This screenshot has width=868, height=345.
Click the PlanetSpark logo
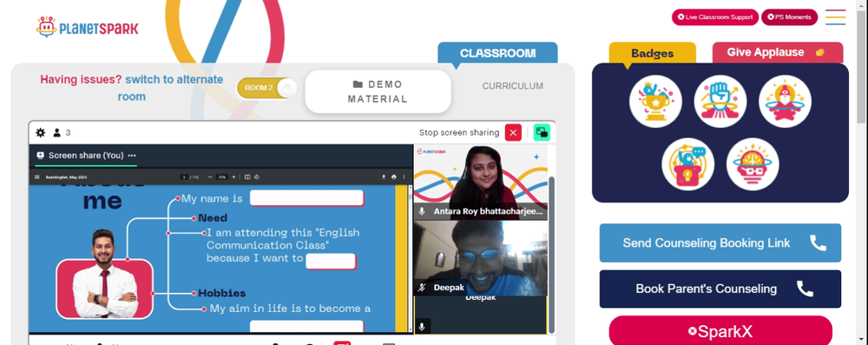pyautogui.click(x=88, y=27)
